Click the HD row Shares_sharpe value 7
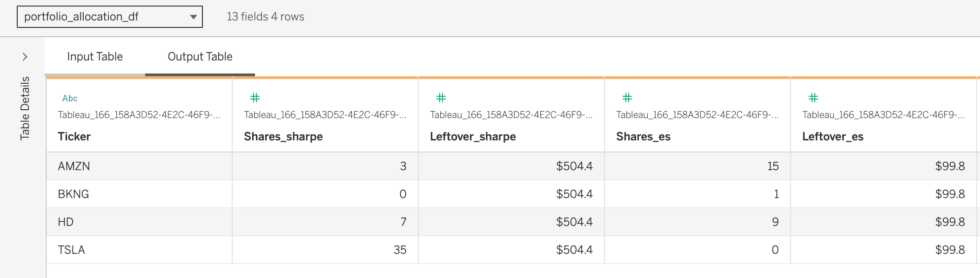 [325, 222]
